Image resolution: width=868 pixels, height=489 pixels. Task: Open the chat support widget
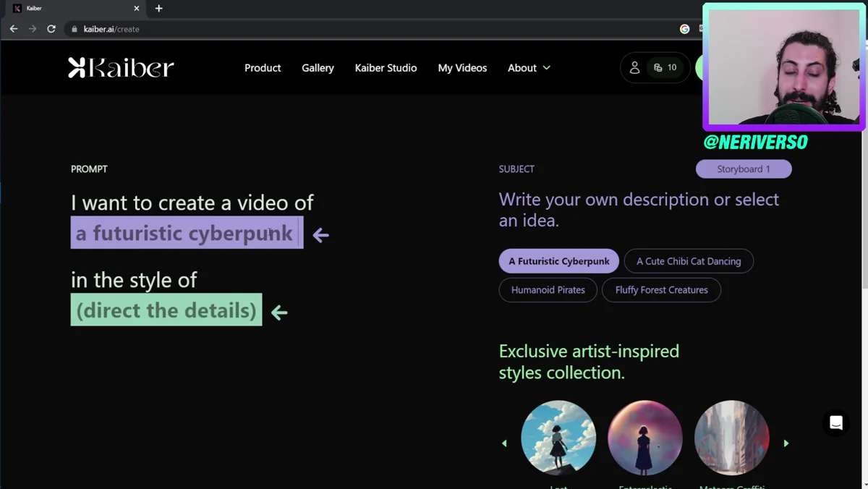(x=836, y=424)
